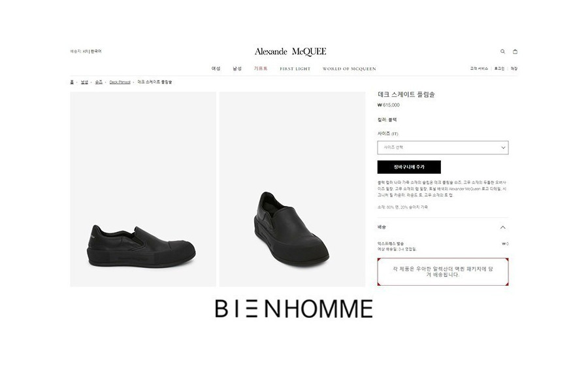This screenshot has width=588, height=374.
Task: Click the 로그인 login link
Action: pos(499,68)
